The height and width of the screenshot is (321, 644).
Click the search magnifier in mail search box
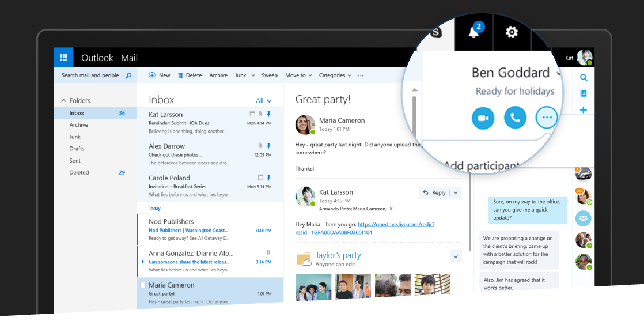[128, 75]
